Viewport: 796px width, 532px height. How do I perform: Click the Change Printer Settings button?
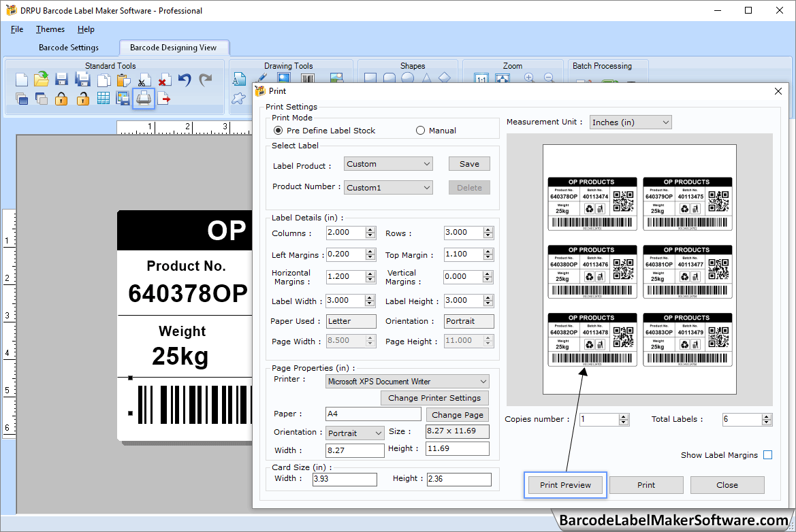coord(434,398)
